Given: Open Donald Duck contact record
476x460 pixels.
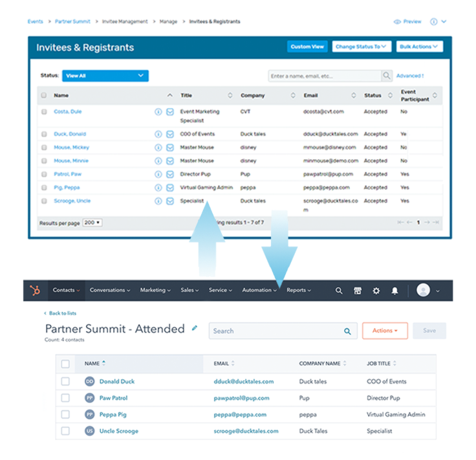Looking at the screenshot, I should 117,382.
